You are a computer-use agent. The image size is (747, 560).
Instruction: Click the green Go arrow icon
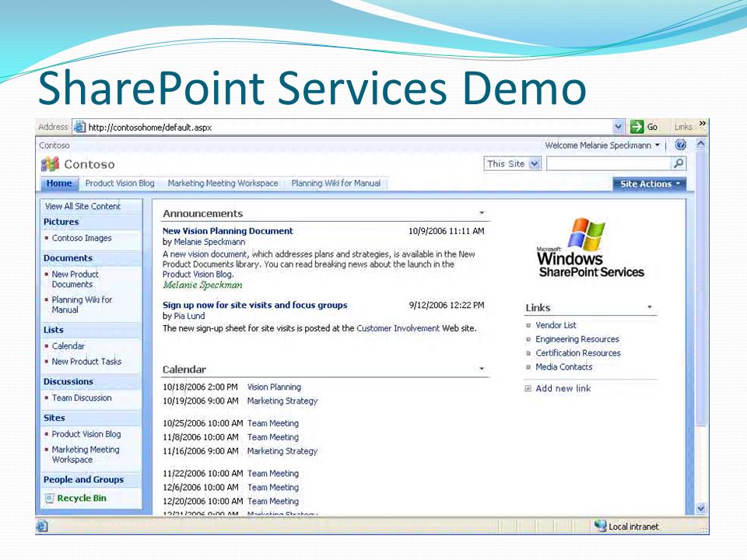coord(637,127)
